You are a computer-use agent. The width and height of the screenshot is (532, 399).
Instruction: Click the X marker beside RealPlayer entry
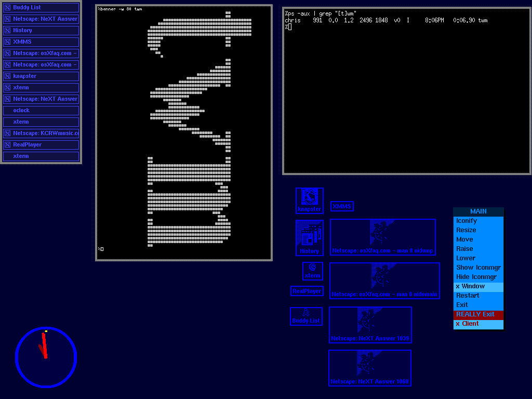[7, 144]
